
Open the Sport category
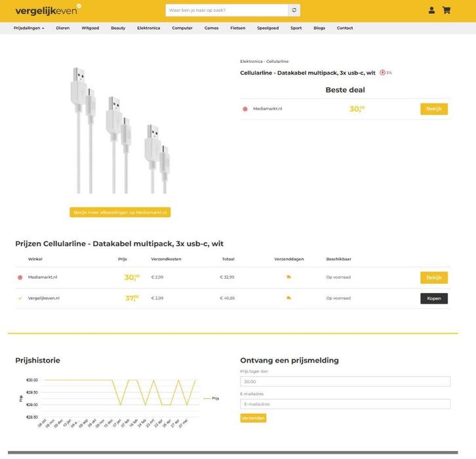(x=296, y=28)
